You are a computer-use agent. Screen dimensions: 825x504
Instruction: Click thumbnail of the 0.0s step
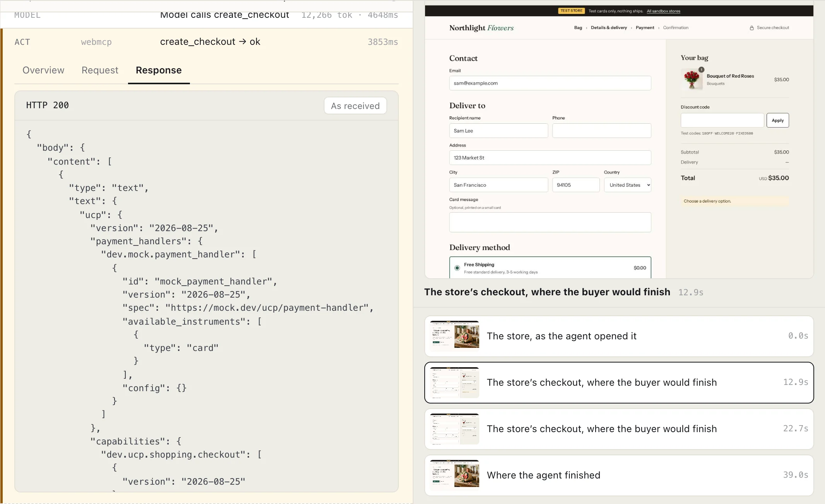point(454,336)
